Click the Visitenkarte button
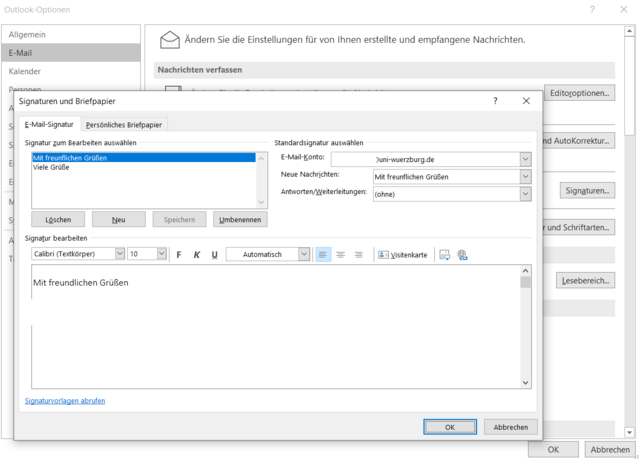 click(403, 255)
